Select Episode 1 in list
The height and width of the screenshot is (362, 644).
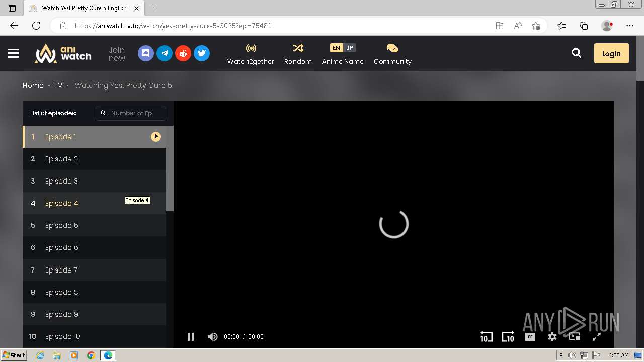(x=95, y=137)
